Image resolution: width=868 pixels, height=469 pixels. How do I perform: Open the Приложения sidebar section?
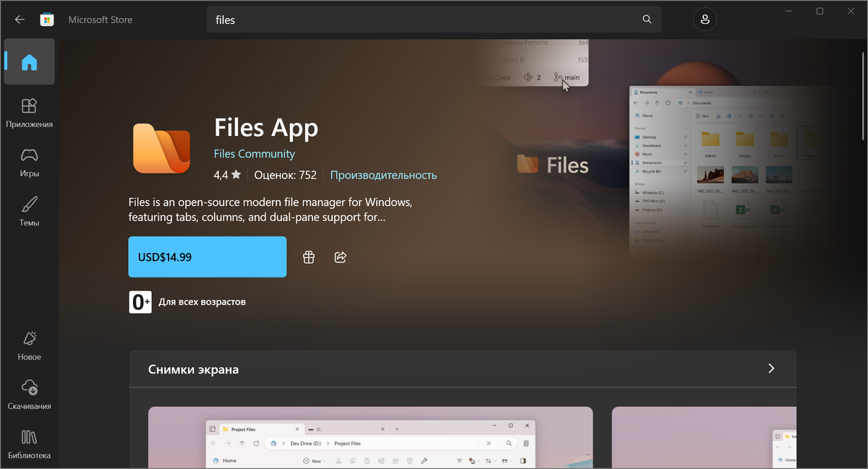tap(30, 113)
